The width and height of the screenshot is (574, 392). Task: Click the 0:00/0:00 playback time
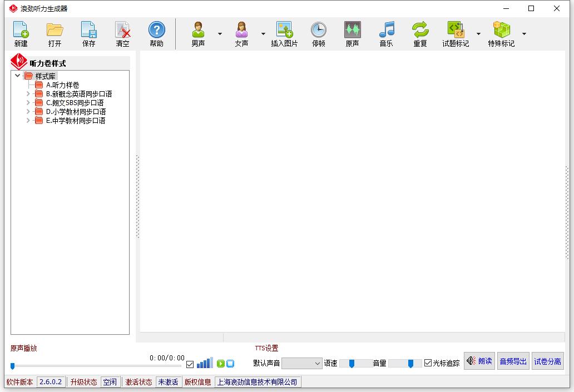[167, 358]
